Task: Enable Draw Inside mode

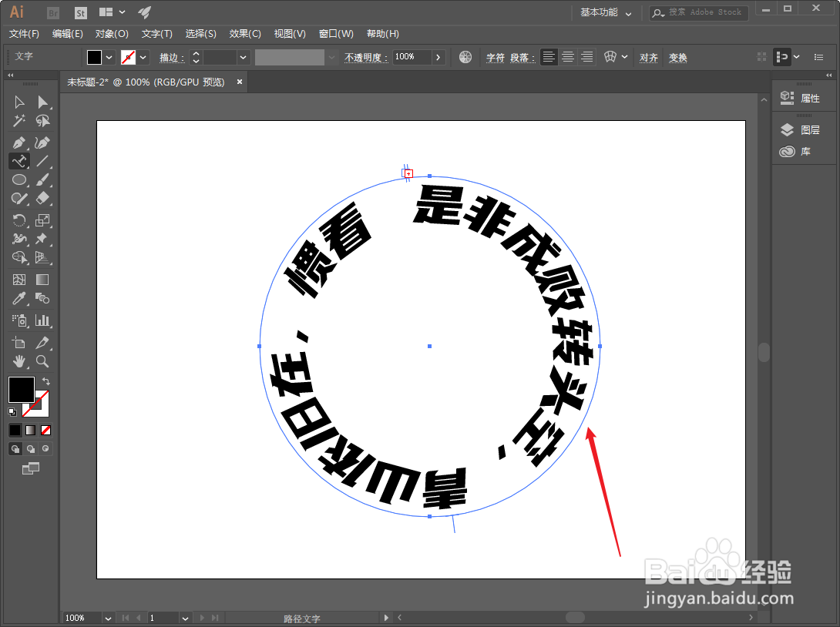Action: (46, 449)
